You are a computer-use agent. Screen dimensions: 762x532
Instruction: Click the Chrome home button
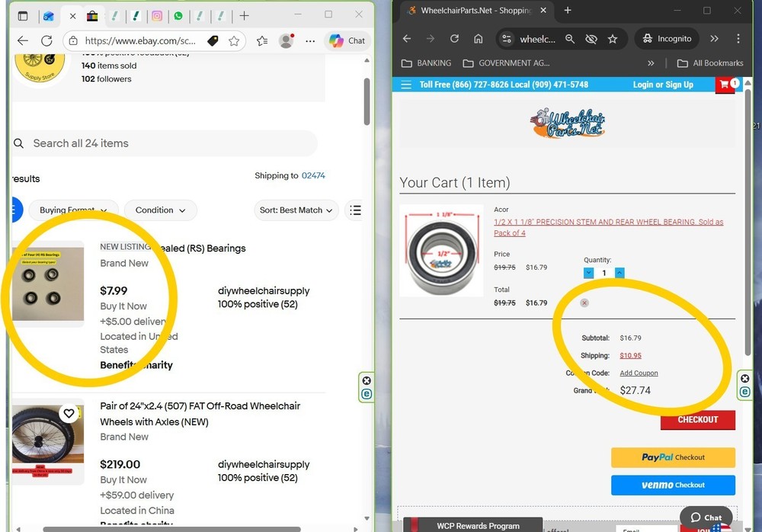[479, 38]
